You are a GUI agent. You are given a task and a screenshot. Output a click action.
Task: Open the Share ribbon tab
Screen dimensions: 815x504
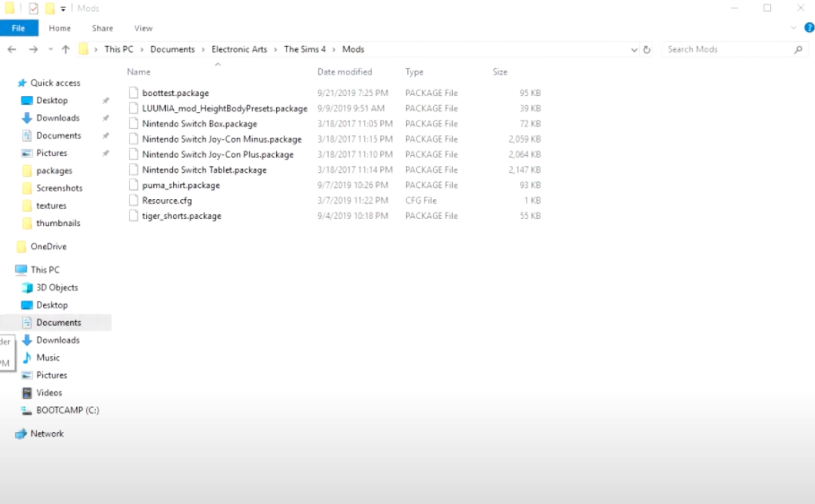[x=102, y=29]
